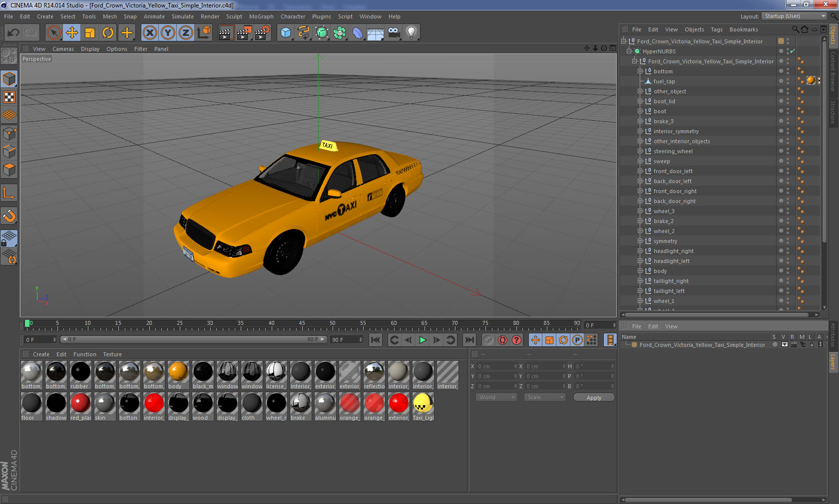Select the Move tool in top toolbar
This screenshot has height=504, width=839.
tap(72, 33)
